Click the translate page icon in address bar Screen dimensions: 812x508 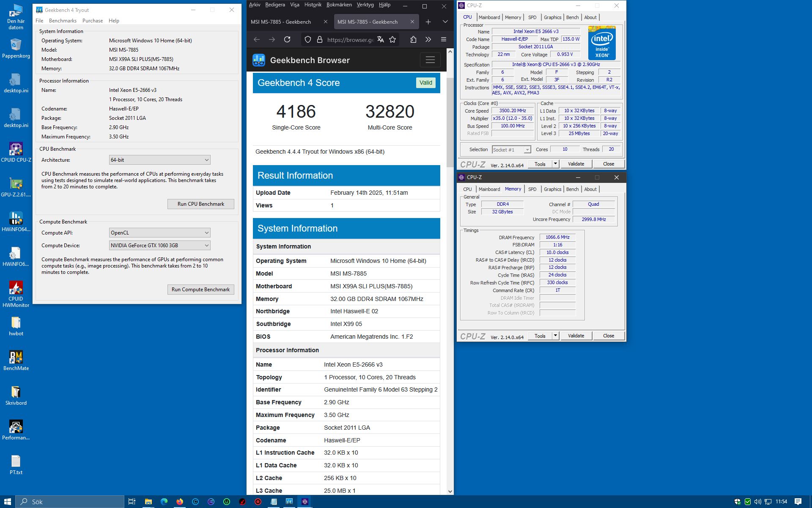pyautogui.click(x=381, y=39)
